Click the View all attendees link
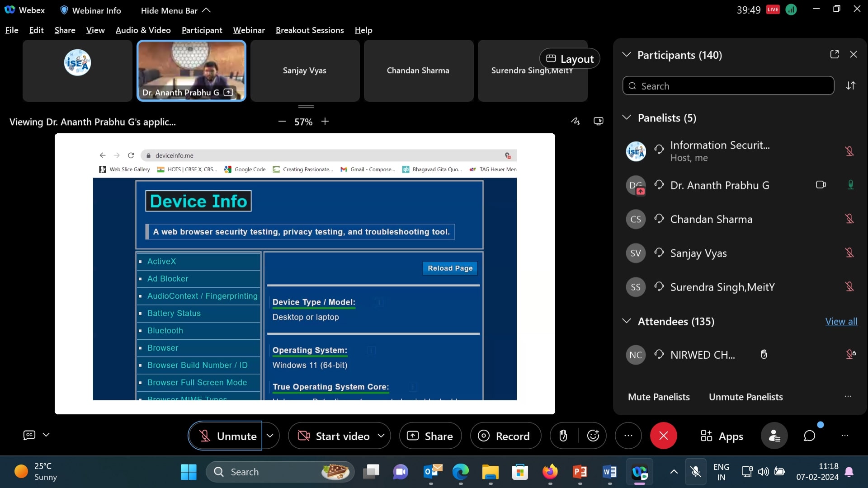This screenshot has height=488, width=868. click(841, 321)
